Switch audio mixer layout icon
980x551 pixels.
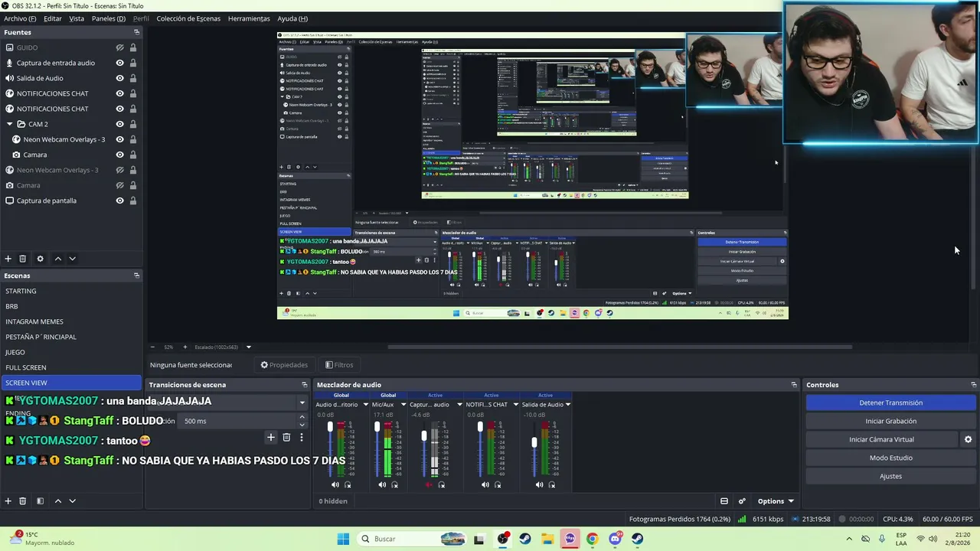coord(724,501)
